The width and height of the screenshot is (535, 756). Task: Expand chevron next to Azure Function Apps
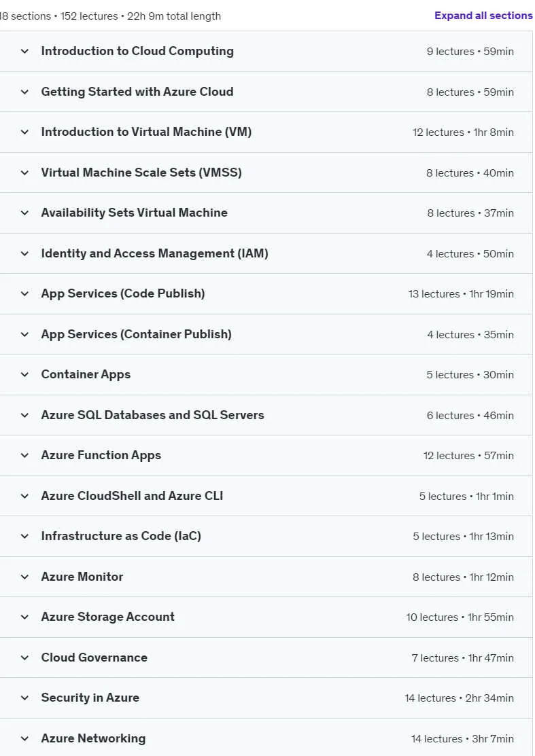click(24, 455)
